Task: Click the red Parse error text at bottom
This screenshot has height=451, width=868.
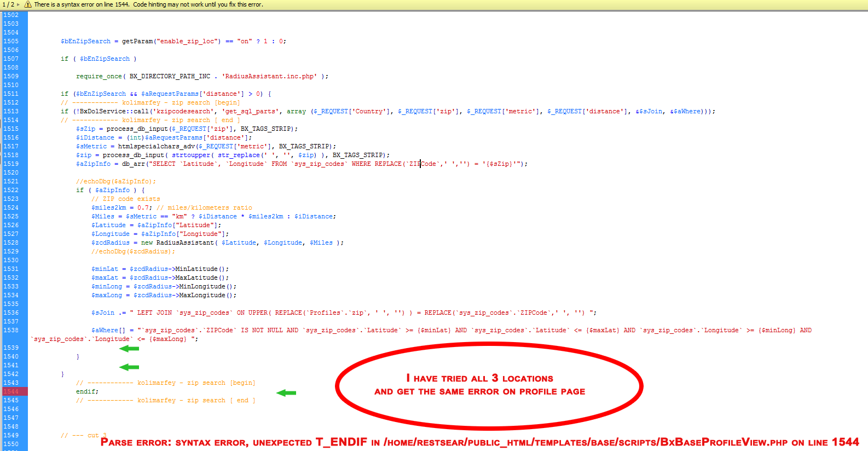Action: pyautogui.click(x=479, y=442)
